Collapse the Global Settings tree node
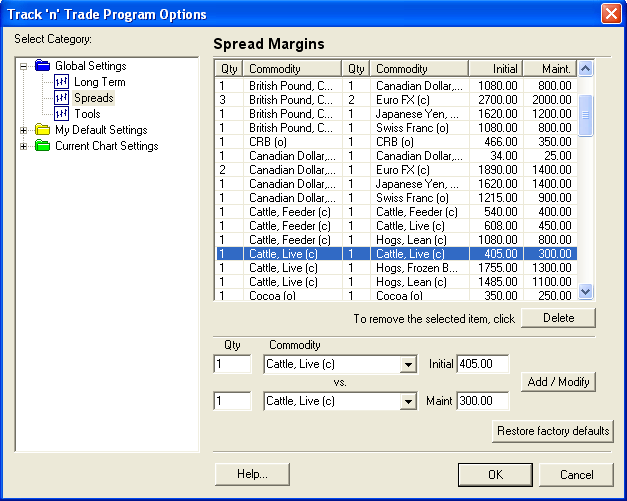Image resolution: width=627 pixels, height=501 pixels. click(24, 66)
